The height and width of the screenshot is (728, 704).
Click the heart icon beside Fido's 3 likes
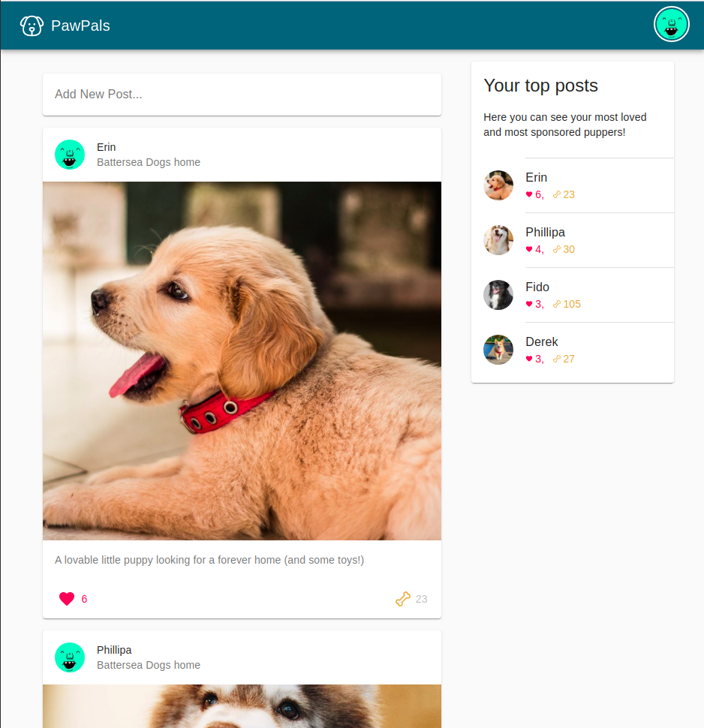[529, 304]
